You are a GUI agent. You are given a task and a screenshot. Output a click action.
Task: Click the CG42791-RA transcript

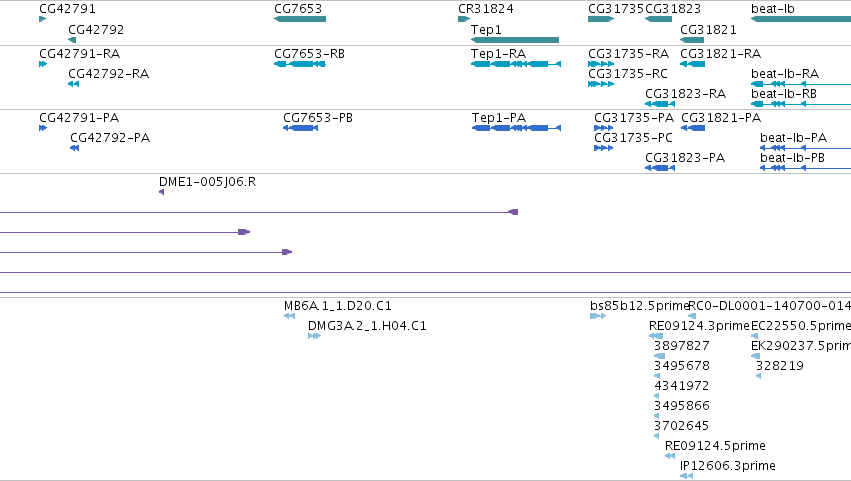[43, 64]
